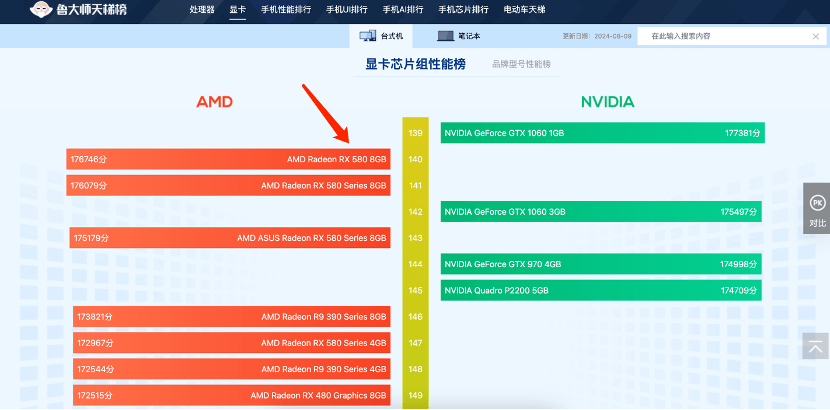Screen dimensions: 830x410
Task: Clear search with the X icon
Action: coord(815,36)
